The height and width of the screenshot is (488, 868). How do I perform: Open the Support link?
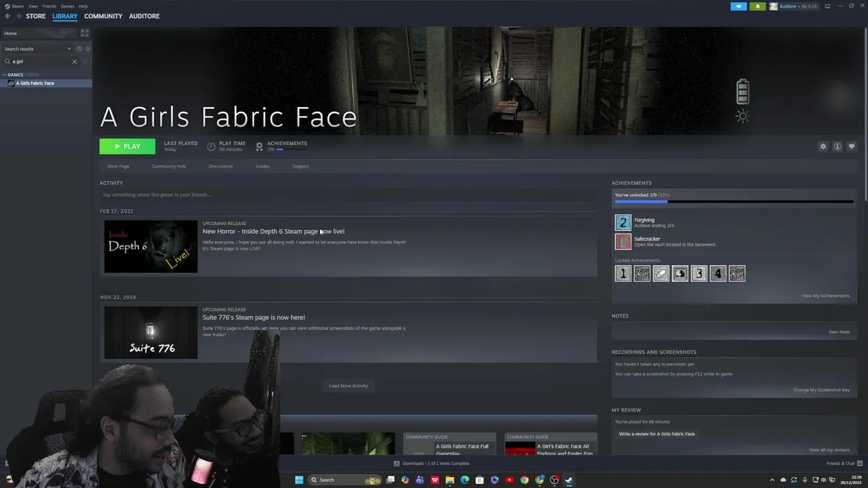[300, 166]
